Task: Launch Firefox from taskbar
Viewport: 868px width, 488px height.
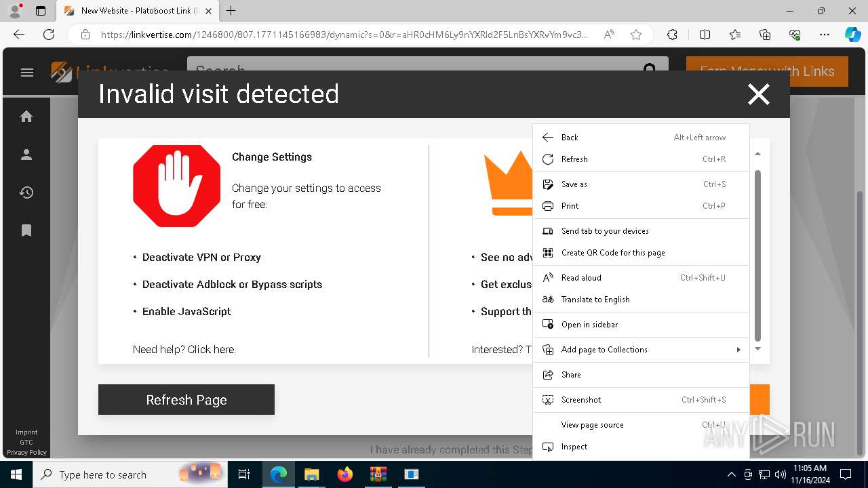Action: click(345, 474)
